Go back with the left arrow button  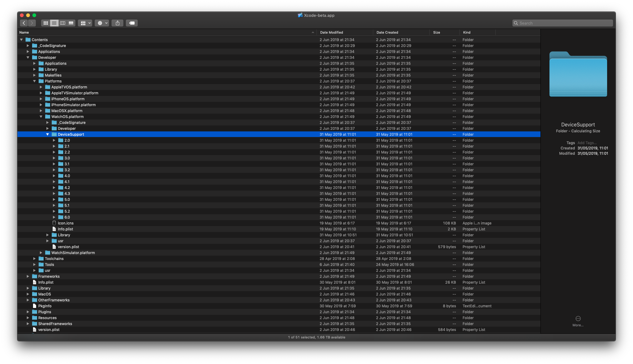point(24,23)
